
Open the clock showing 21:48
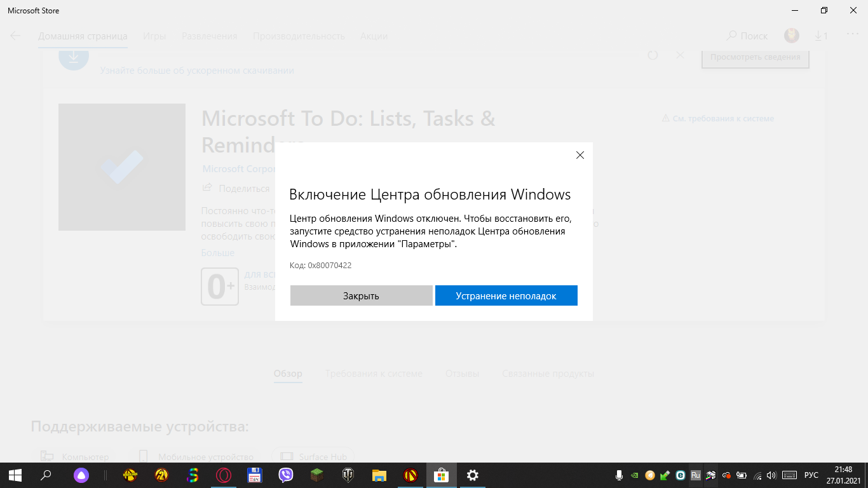(x=843, y=475)
